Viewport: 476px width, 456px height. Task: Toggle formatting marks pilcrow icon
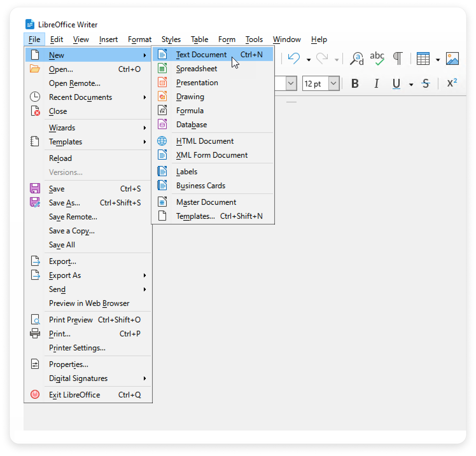point(398,59)
